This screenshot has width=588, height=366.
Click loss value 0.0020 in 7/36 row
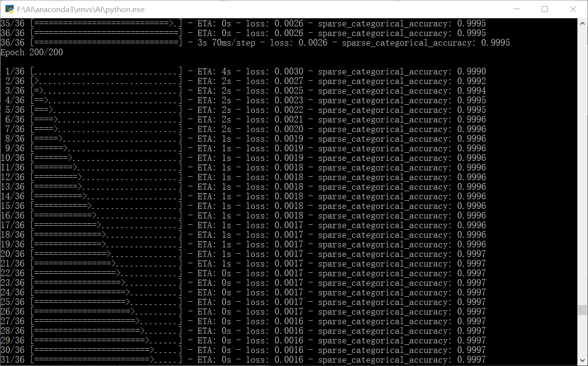(289, 129)
